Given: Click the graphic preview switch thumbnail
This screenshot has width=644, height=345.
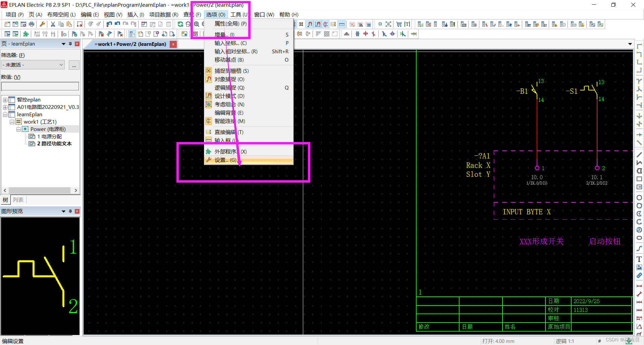Looking at the screenshot, I should click(x=40, y=276).
